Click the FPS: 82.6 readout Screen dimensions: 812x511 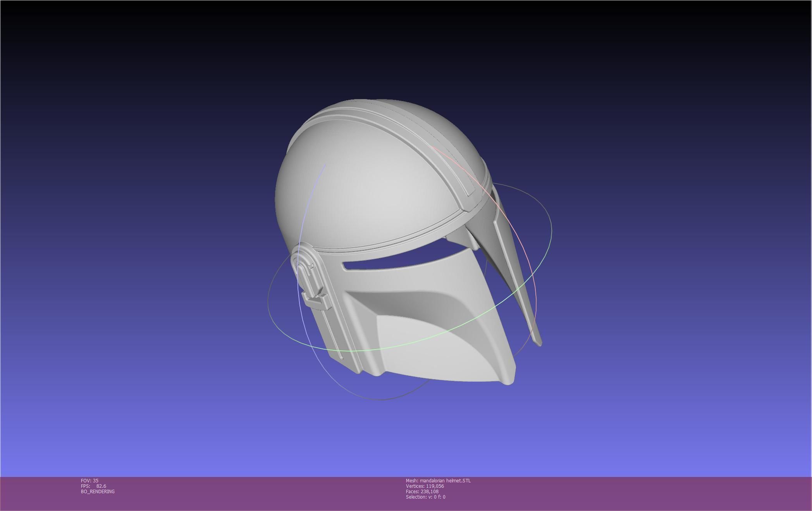[93, 486]
